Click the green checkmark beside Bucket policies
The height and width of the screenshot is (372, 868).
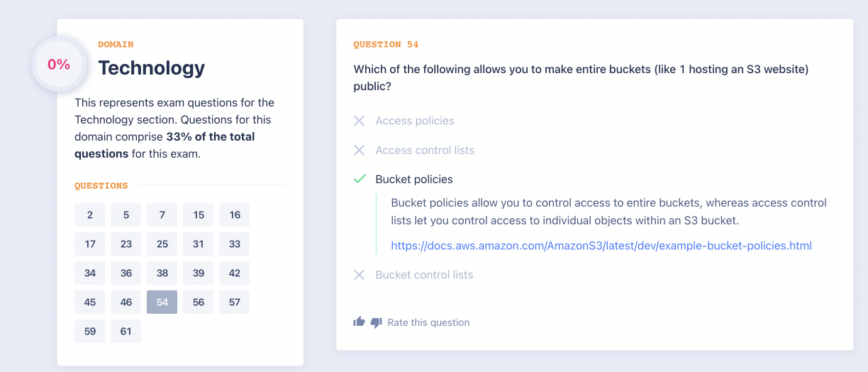(x=360, y=179)
